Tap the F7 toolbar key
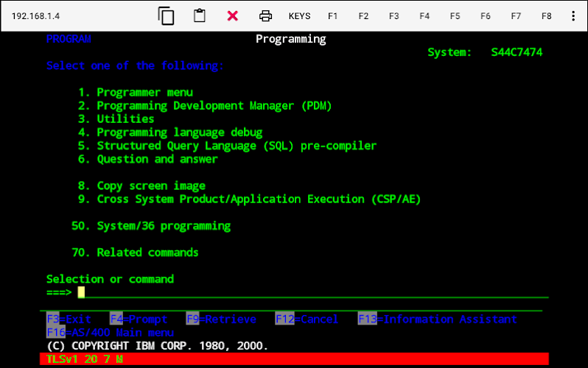Screen dimensions: 588x368 click(516, 16)
